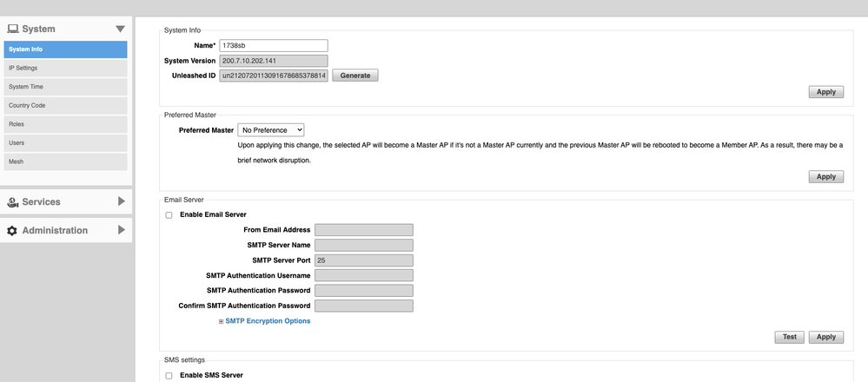Collapse the System section arrow

tap(120, 29)
